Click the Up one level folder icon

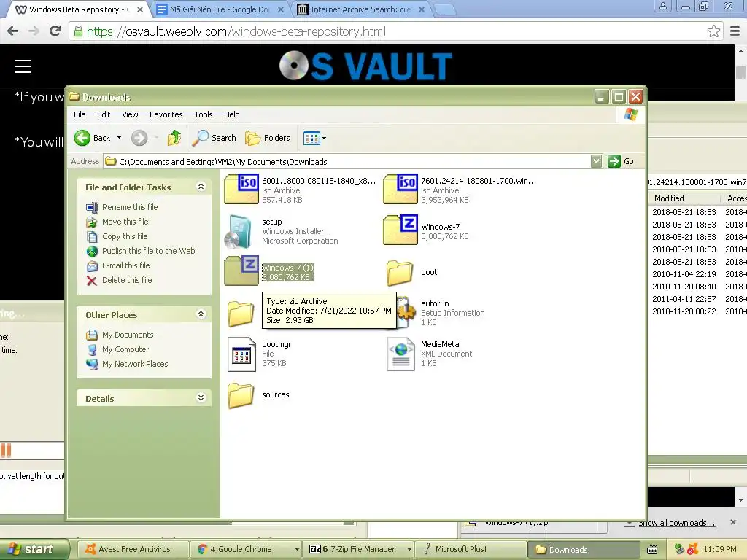click(174, 138)
